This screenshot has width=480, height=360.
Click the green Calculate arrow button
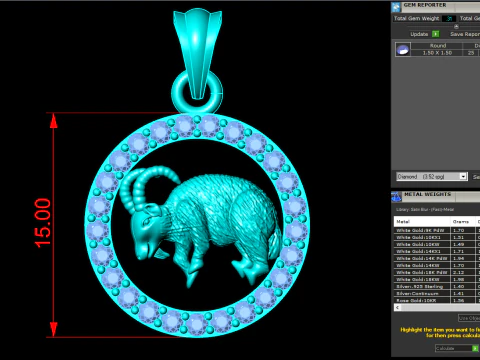coord(475,348)
